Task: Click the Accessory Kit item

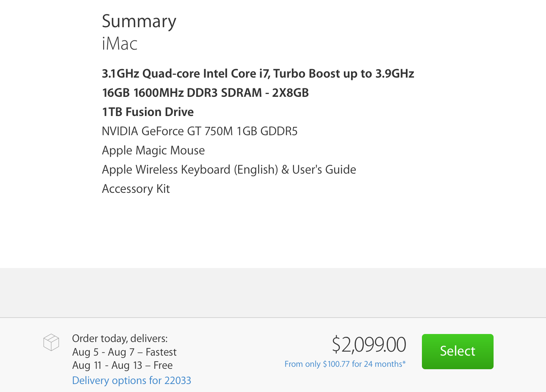Action: [x=136, y=189]
